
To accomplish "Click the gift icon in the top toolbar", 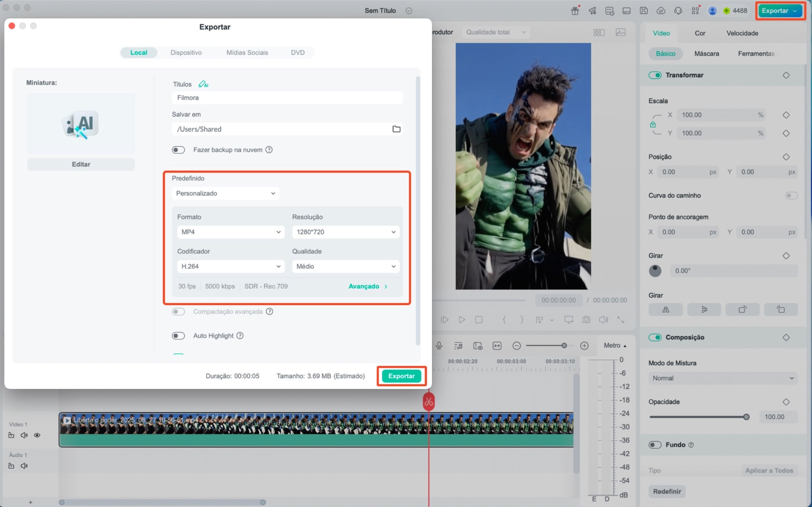I will pos(575,11).
